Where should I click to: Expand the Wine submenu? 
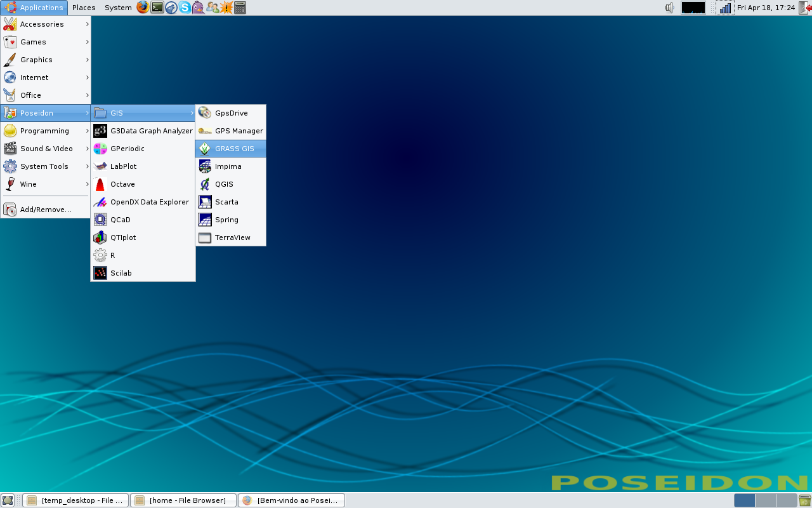click(46, 184)
